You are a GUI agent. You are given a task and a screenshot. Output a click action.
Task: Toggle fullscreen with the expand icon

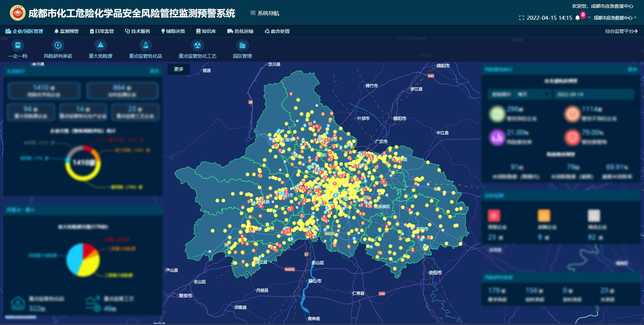coord(522,18)
